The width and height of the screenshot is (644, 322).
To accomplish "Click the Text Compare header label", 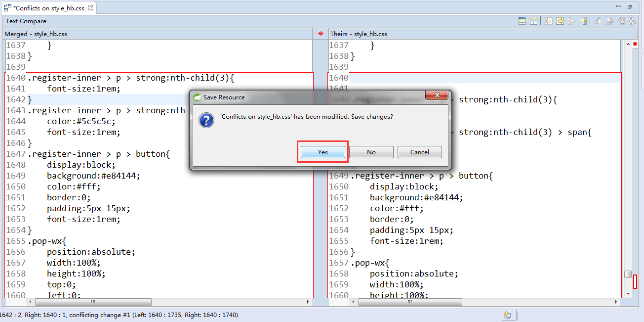I will 26,21.
